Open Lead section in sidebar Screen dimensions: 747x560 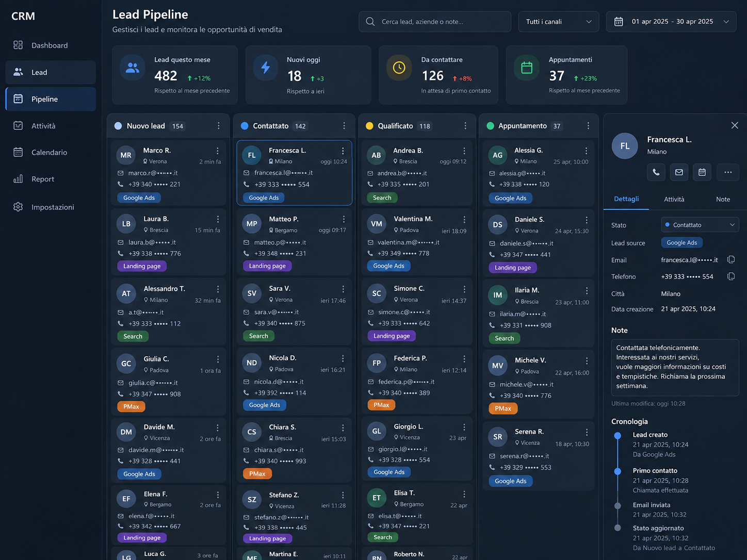point(50,72)
